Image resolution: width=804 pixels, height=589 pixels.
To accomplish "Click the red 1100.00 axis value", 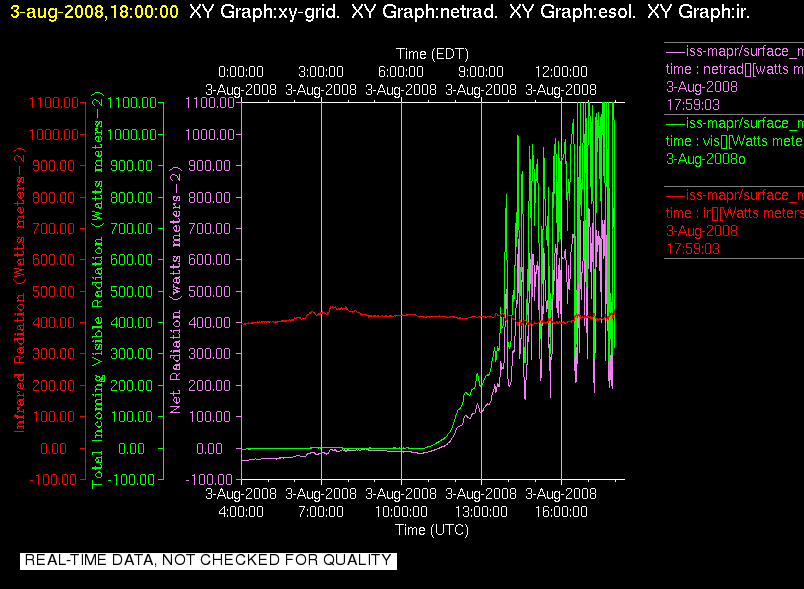I will (x=54, y=103).
